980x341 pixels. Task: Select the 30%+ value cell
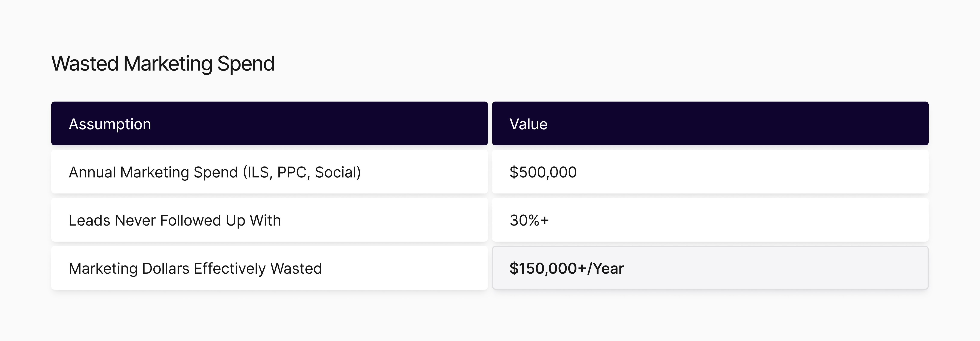click(x=529, y=220)
